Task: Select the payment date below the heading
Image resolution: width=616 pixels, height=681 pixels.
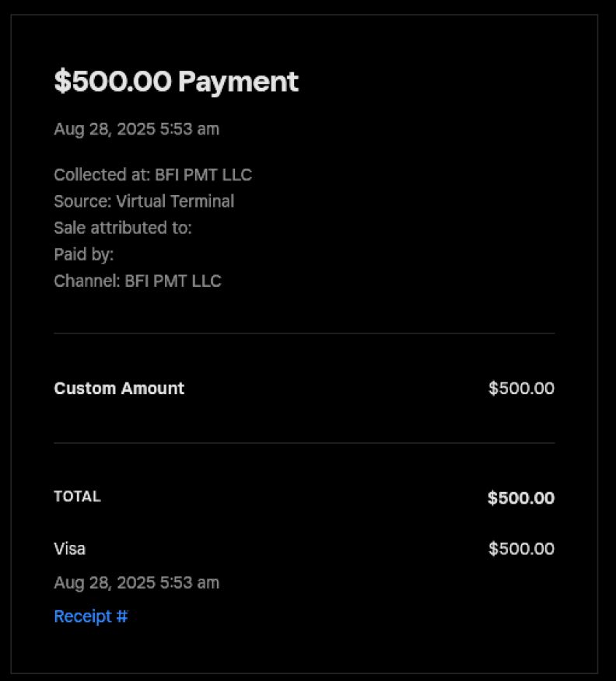Action: [x=136, y=129]
